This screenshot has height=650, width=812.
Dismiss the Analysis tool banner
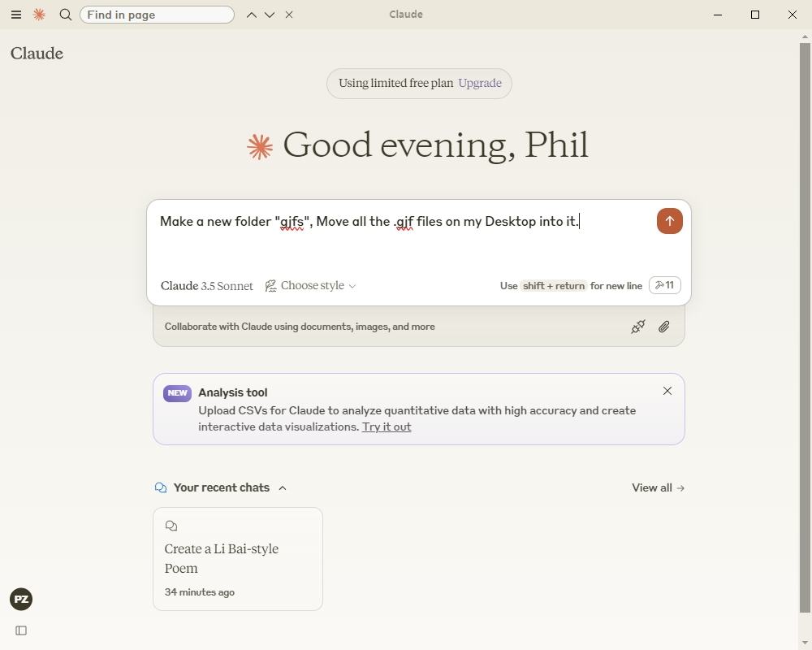click(667, 391)
